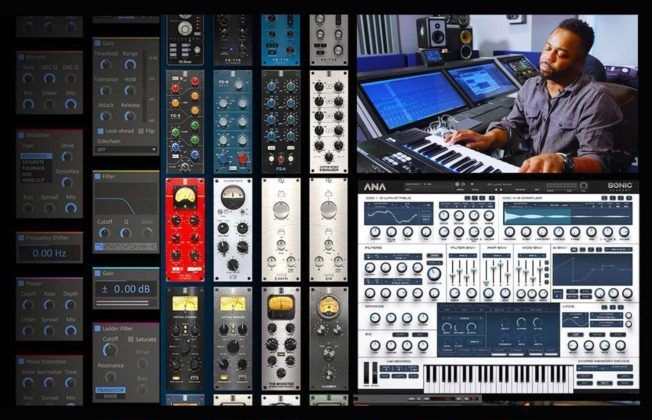652x420 pixels.
Task: Click the sampler waveform display in ANA
Action: pos(568,214)
